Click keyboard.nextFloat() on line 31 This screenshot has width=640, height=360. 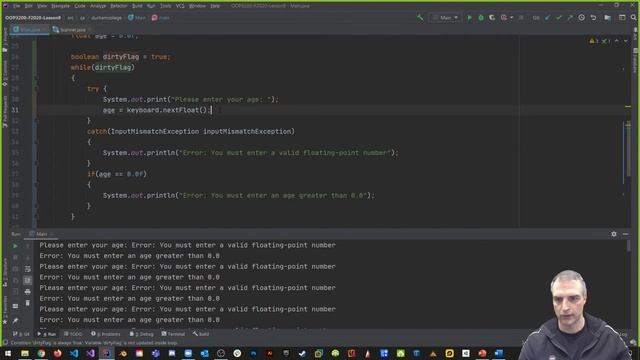(x=169, y=110)
